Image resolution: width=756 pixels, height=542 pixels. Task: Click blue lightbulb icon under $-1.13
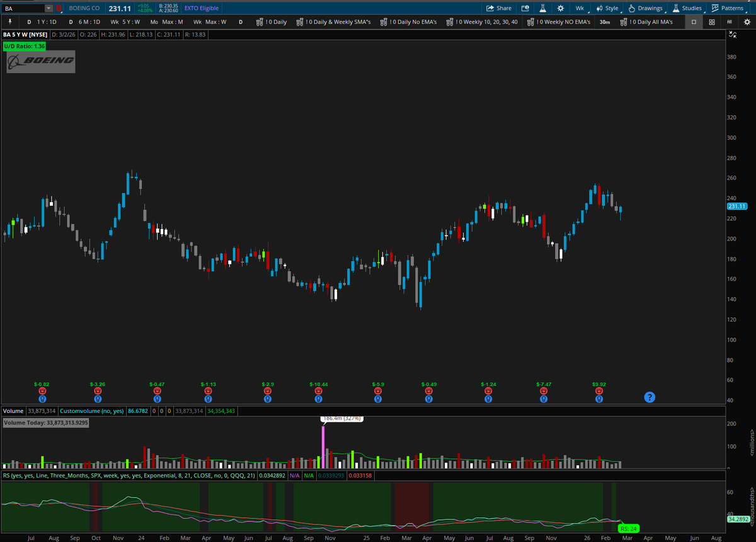pyautogui.click(x=209, y=398)
